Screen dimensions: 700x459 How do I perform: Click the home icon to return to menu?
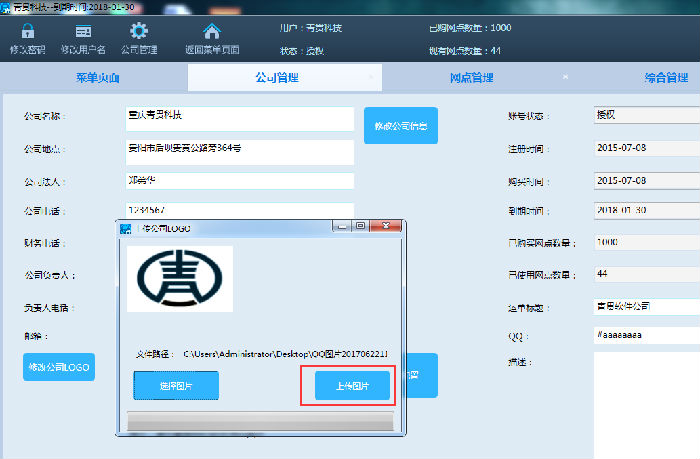211,31
